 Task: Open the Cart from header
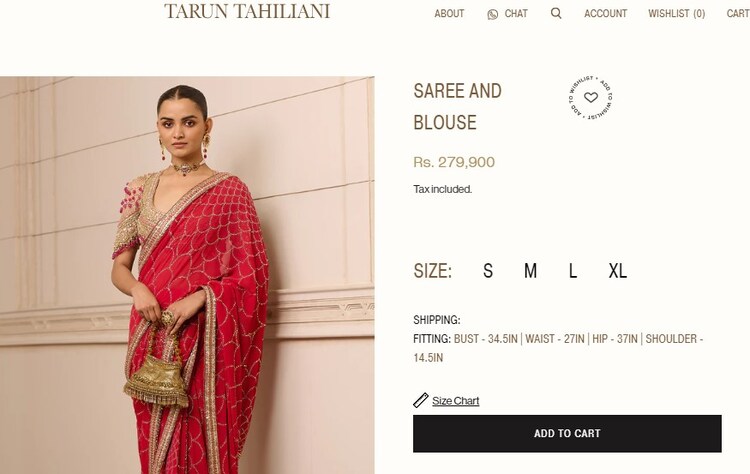click(x=738, y=13)
